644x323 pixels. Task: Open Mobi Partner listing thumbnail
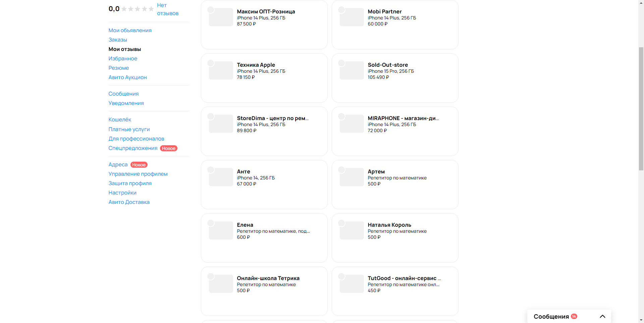click(x=352, y=17)
